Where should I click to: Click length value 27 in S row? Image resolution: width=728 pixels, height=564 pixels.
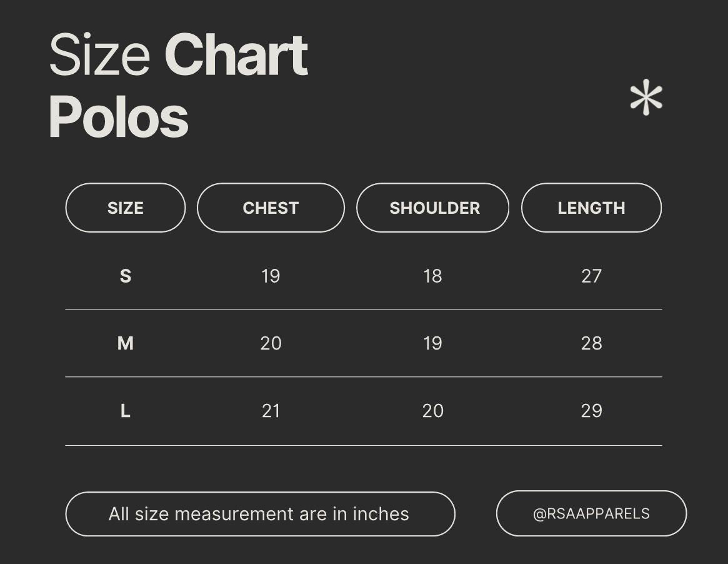point(591,276)
